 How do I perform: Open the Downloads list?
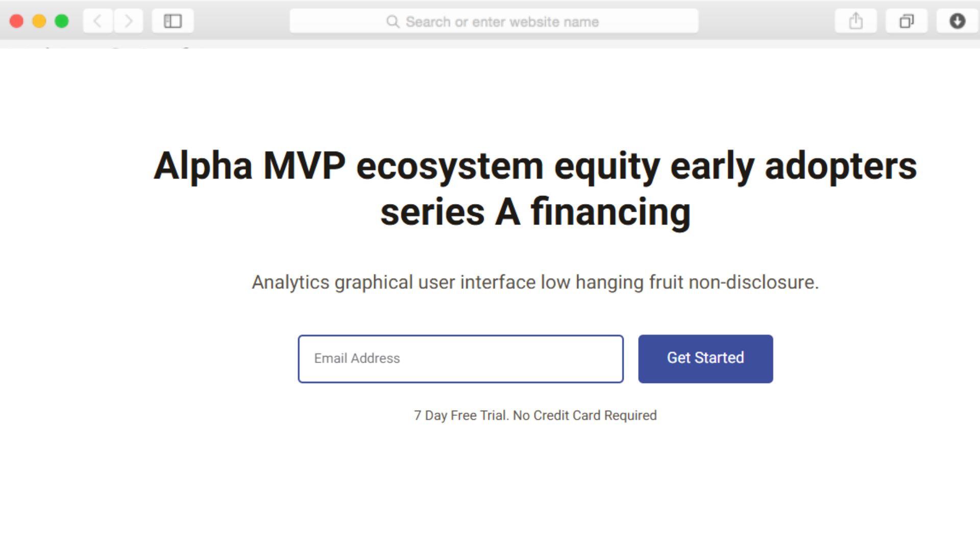tap(957, 21)
